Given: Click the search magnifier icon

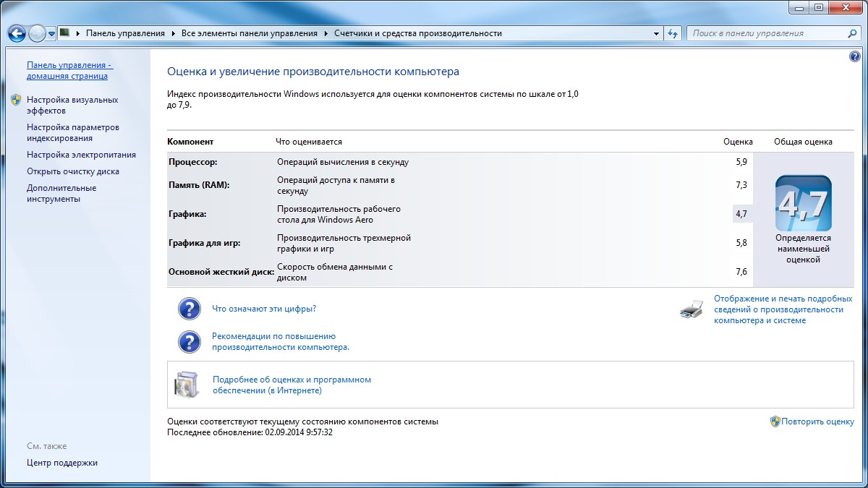Looking at the screenshot, I should click(853, 33).
